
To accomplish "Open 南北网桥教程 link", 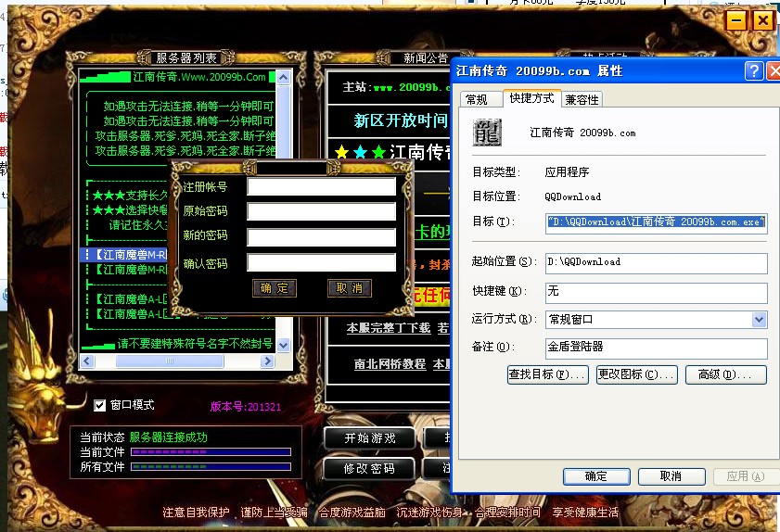I will click(x=390, y=364).
